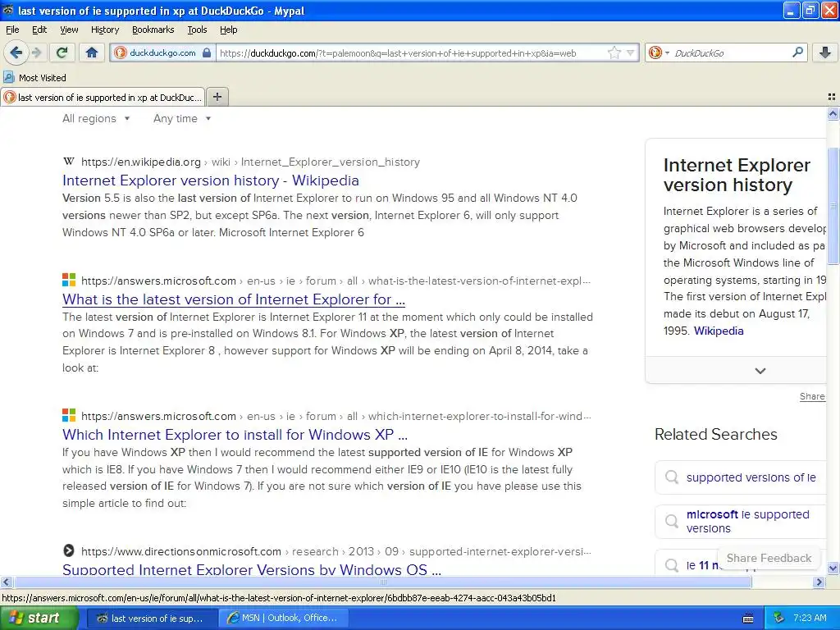Click the list all tabs icon

point(832,97)
